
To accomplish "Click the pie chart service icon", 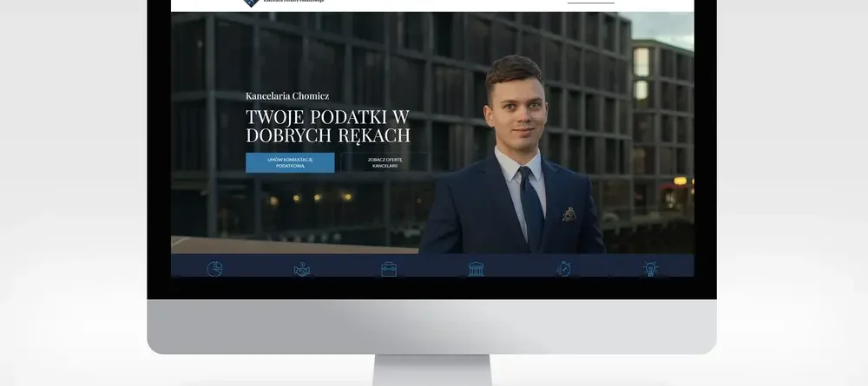I will (214, 269).
